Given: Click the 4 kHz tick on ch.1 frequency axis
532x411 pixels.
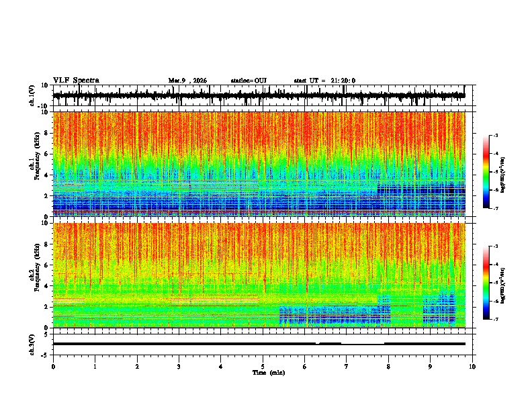Looking at the screenshot, I should coord(47,175).
